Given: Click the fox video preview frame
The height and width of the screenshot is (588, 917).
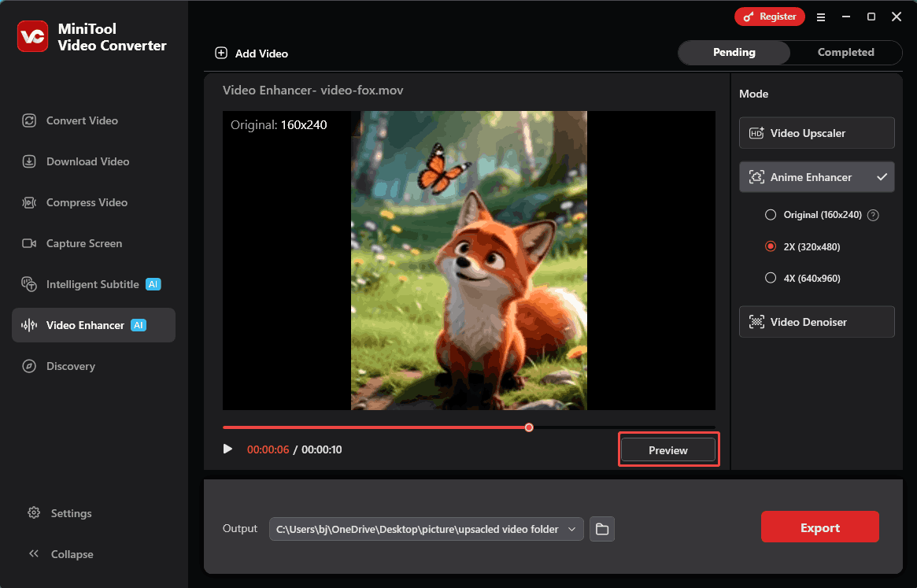Looking at the screenshot, I should coord(469,261).
